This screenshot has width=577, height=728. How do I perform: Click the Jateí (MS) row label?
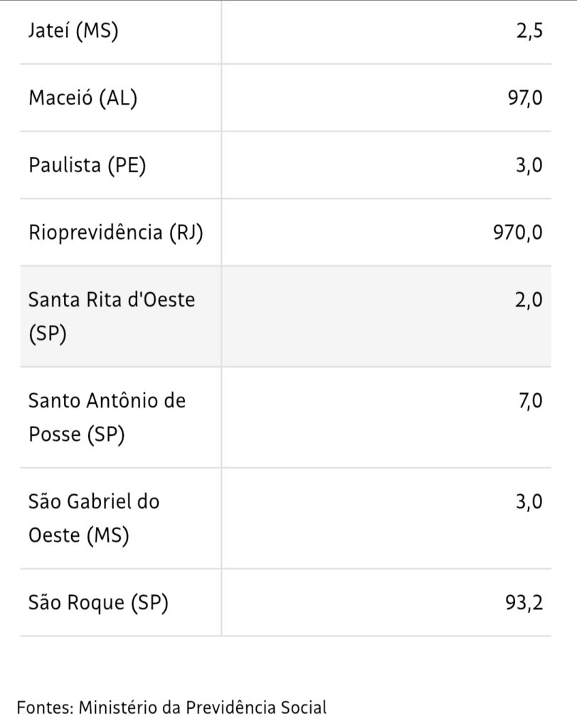click(x=73, y=32)
